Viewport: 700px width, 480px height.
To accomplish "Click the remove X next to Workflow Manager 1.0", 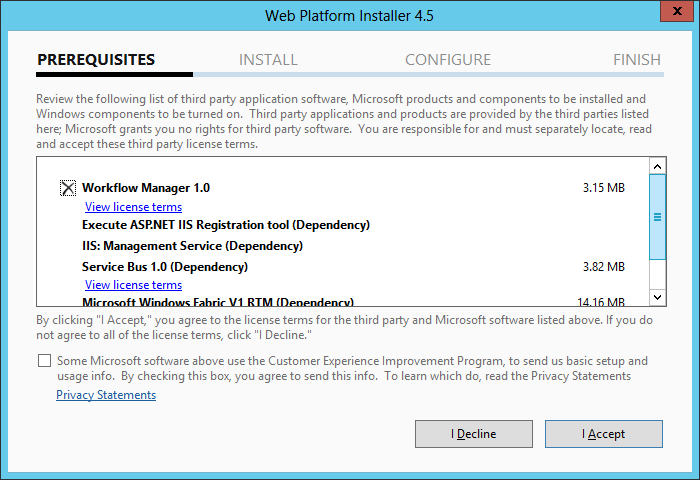I will (x=68, y=188).
